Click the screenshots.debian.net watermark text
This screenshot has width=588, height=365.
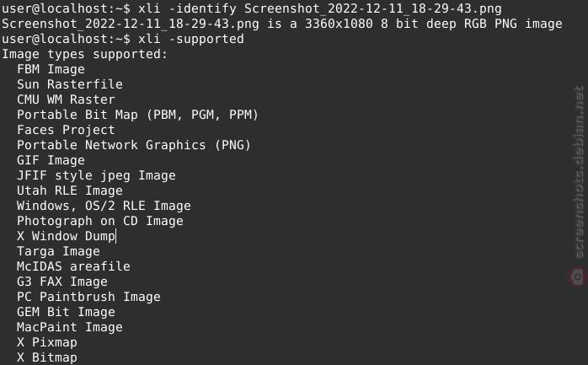(579, 172)
